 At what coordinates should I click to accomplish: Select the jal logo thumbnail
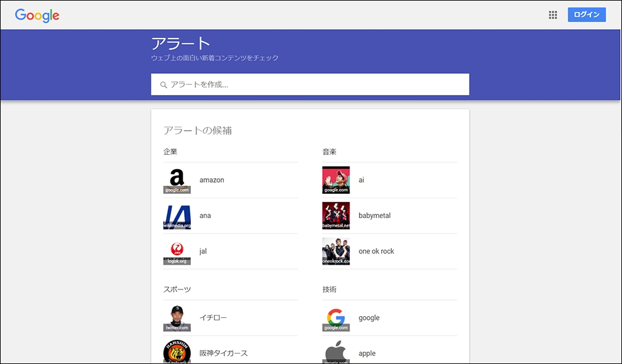[x=177, y=251]
